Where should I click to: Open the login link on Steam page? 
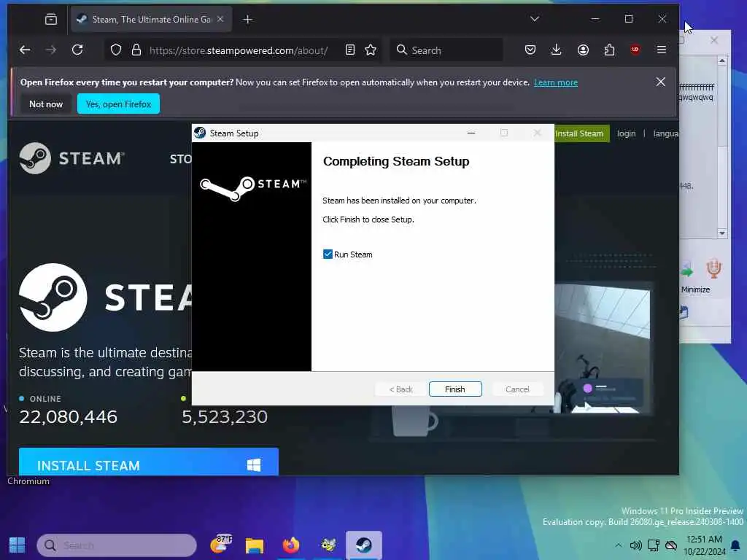tap(627, 134)
